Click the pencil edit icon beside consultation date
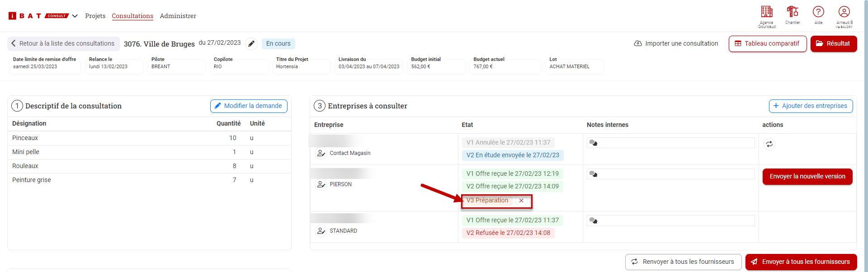Image resolution: width=868 pixels, height=272 pixels. [x=251, y=44]
